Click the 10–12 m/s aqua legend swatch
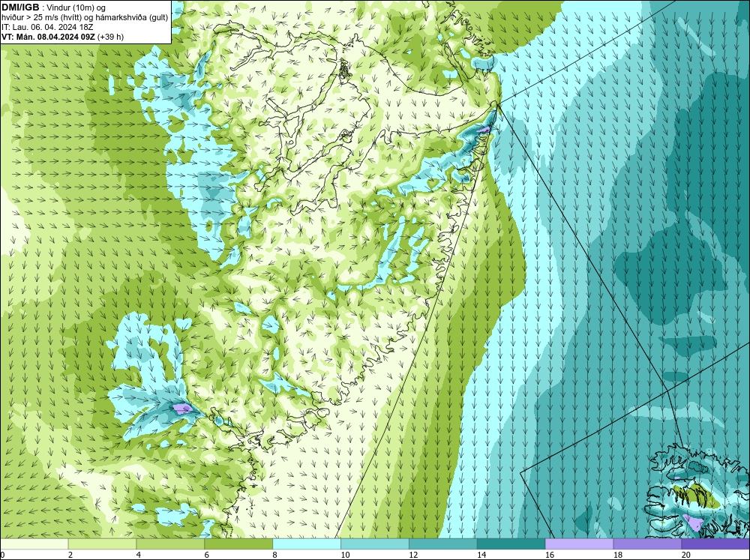 (x=375, y=544)
